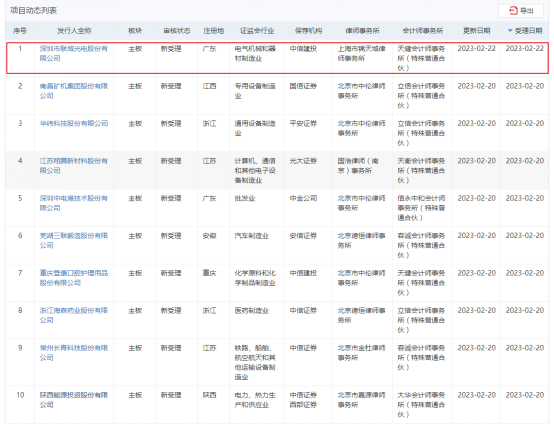Click the 保荐机构 column header
Viewport: 554px width, 428px height.
coord(308,31)
